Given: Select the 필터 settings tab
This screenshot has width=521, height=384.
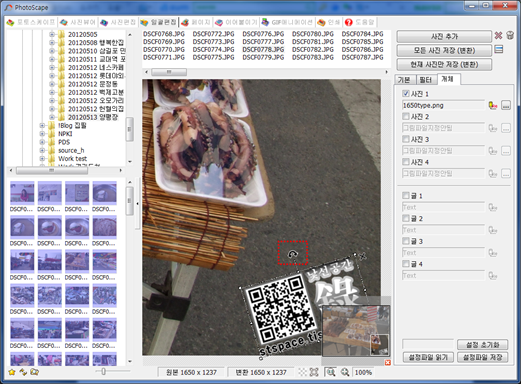Looking at the screenshot, I should [425, 80].
